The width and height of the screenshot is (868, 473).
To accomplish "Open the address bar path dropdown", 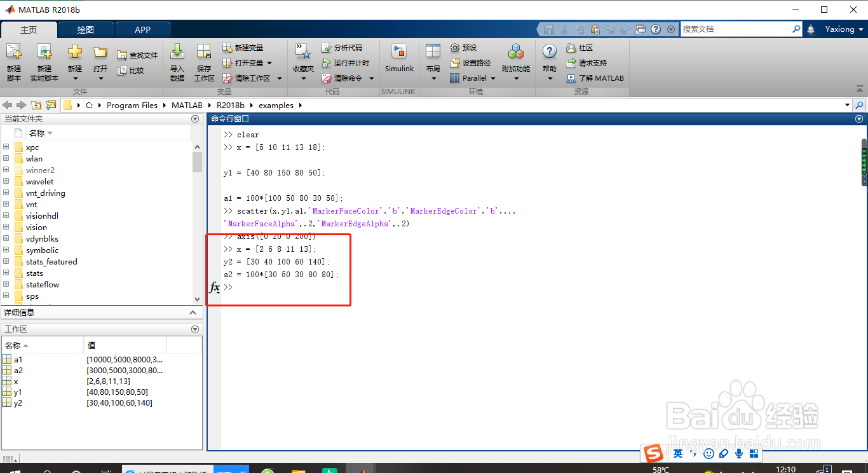I will coord(847,105).
